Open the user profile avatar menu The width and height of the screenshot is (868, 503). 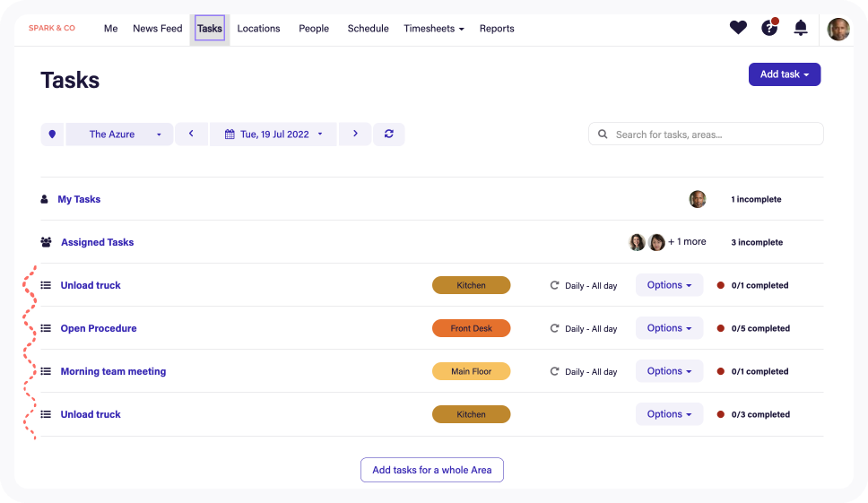coord(838,29)
